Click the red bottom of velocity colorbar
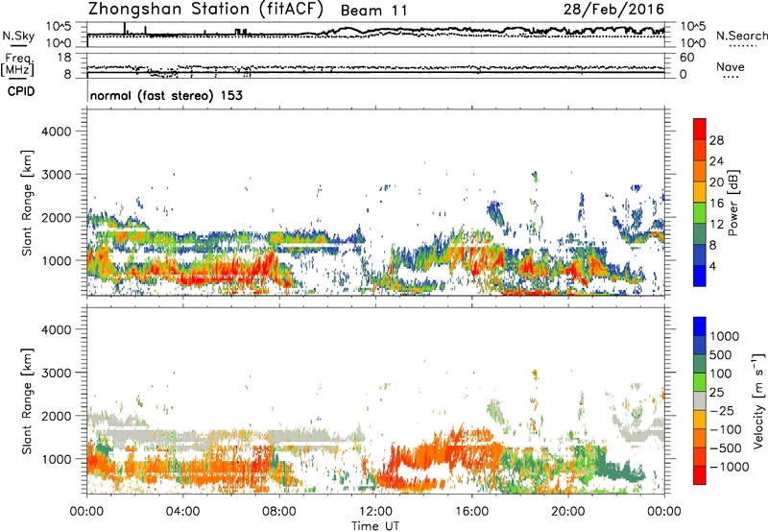768x532 pixels. [x=700, y=475]
